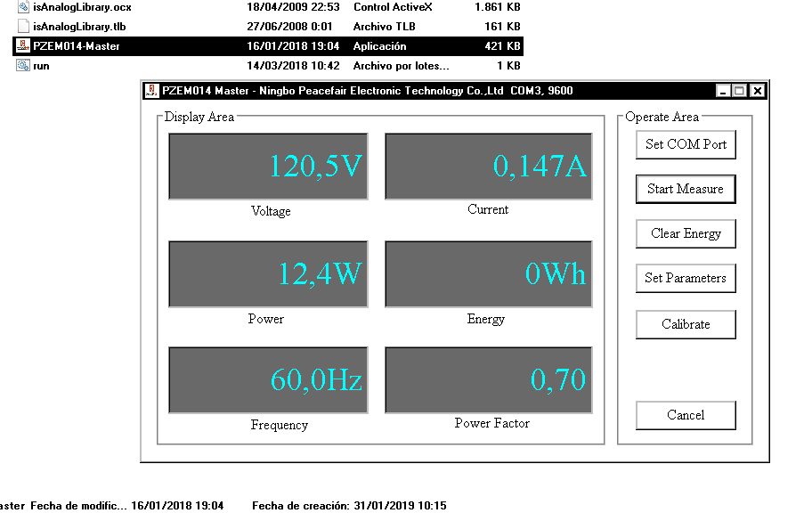Image resolution: width=812 pixels, height=513 pixels.
Task: Click the Clear Energy button
Action: [686, 233]
